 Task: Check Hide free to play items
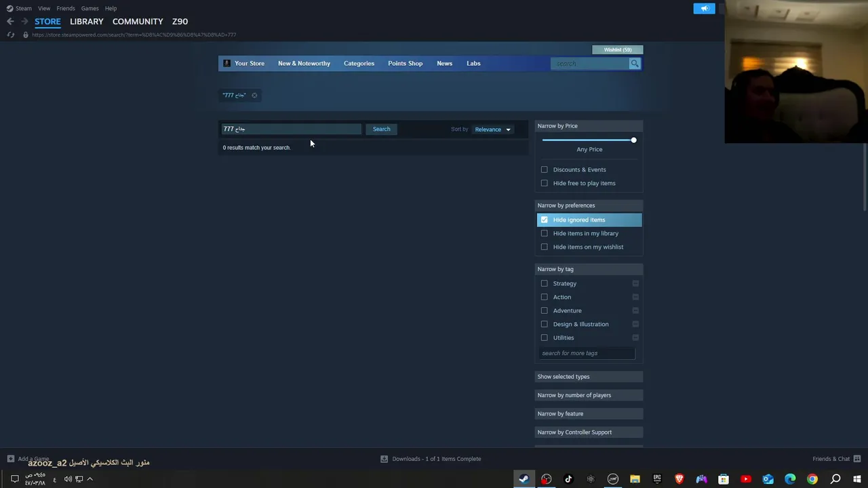point(544,183)
